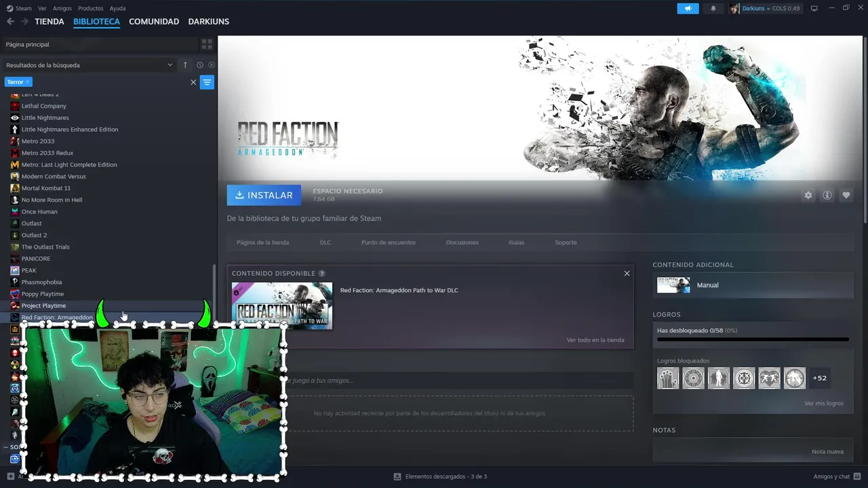Open the DLC tab link
Image resolution: width=868 pixels, height=488 pixels.
(325, 243)
